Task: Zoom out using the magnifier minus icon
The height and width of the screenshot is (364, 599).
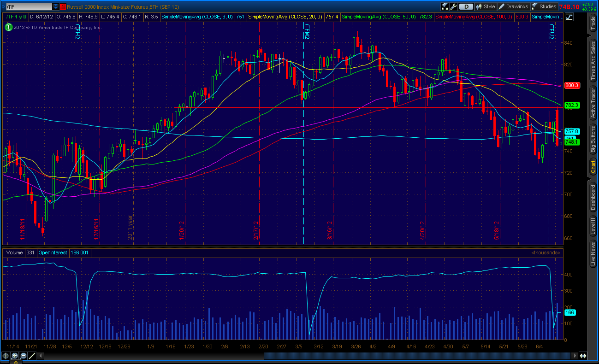Action: (24, 355)
